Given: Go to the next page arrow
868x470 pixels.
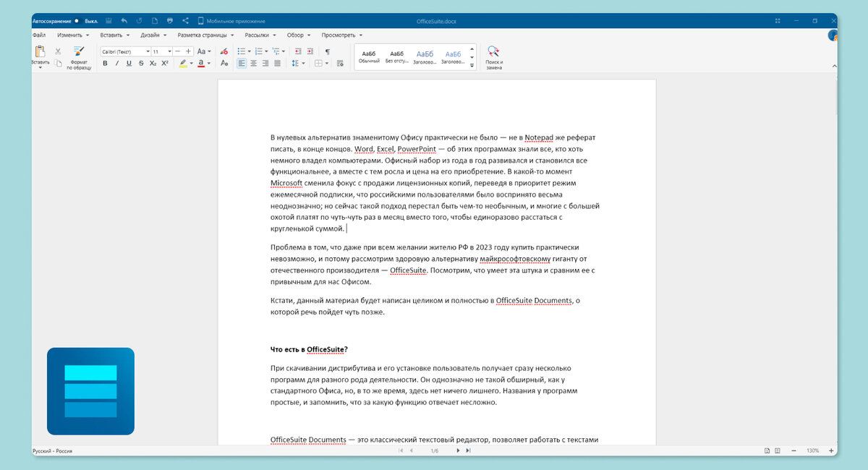Looking at the screenshot, I should [x=457, y=450].
